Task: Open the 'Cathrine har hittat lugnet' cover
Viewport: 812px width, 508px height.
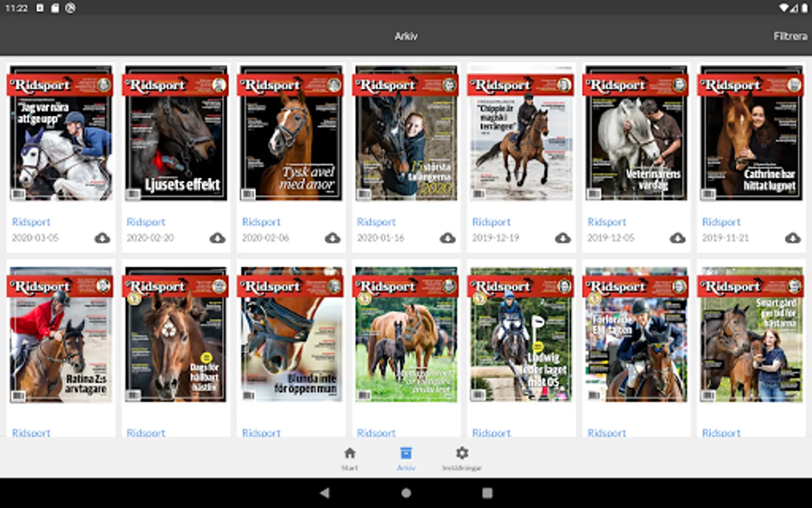Action: pyautogui.click(x=751, y=133)
